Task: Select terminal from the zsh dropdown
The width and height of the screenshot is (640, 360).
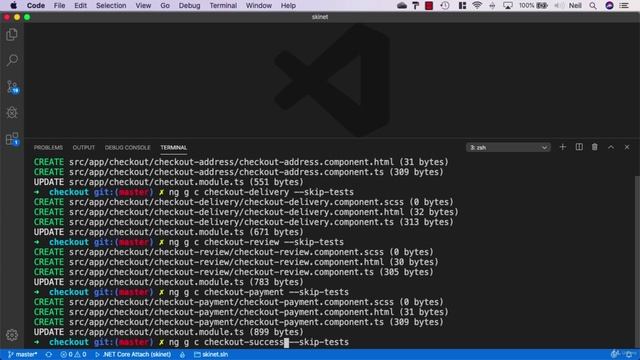Action: 508,147
